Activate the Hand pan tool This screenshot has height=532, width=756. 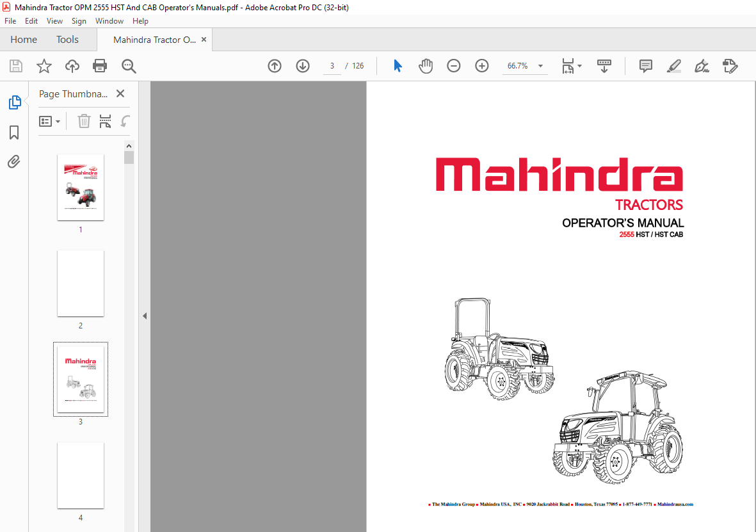coord(425,66)
